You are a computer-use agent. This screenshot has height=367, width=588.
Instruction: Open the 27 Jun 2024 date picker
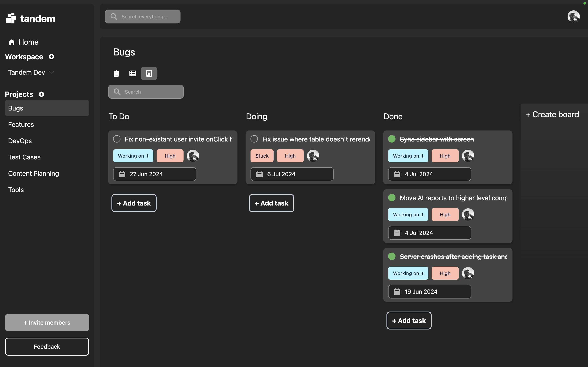tap(155, 174)
